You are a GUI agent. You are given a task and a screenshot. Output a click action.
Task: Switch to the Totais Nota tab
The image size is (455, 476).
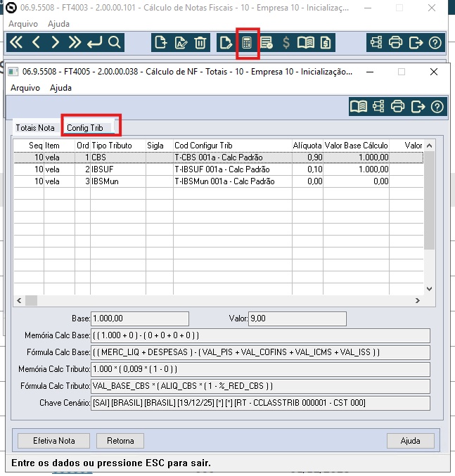[x=35, y=128]
